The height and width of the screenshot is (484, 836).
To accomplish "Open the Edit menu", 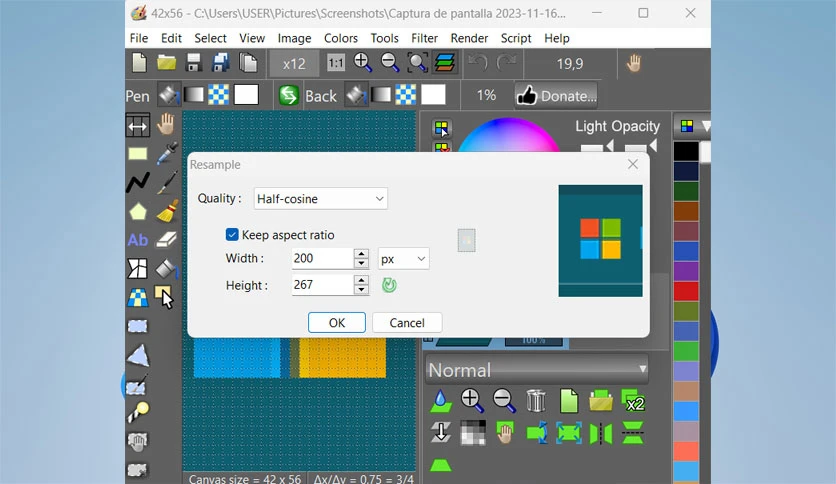I will coord(171,38).
